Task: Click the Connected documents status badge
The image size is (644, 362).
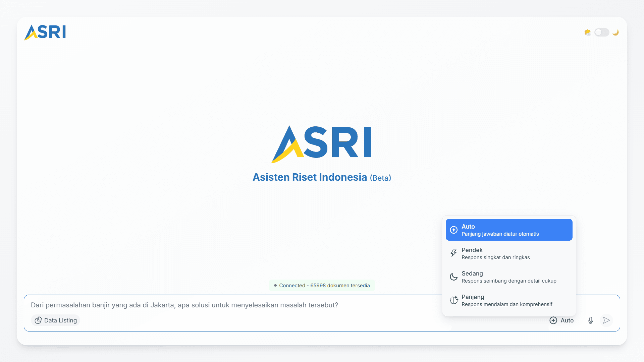Action: 322,286
